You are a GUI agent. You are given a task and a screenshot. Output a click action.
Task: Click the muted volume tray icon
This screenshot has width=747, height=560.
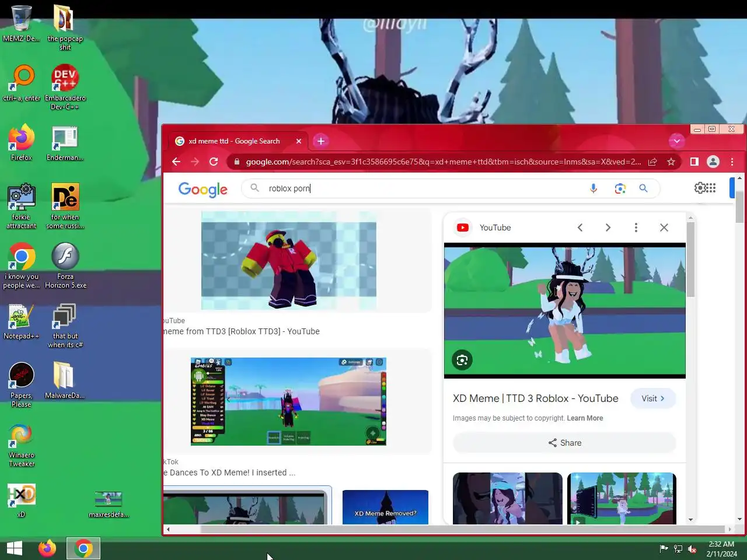click(692, 549)
